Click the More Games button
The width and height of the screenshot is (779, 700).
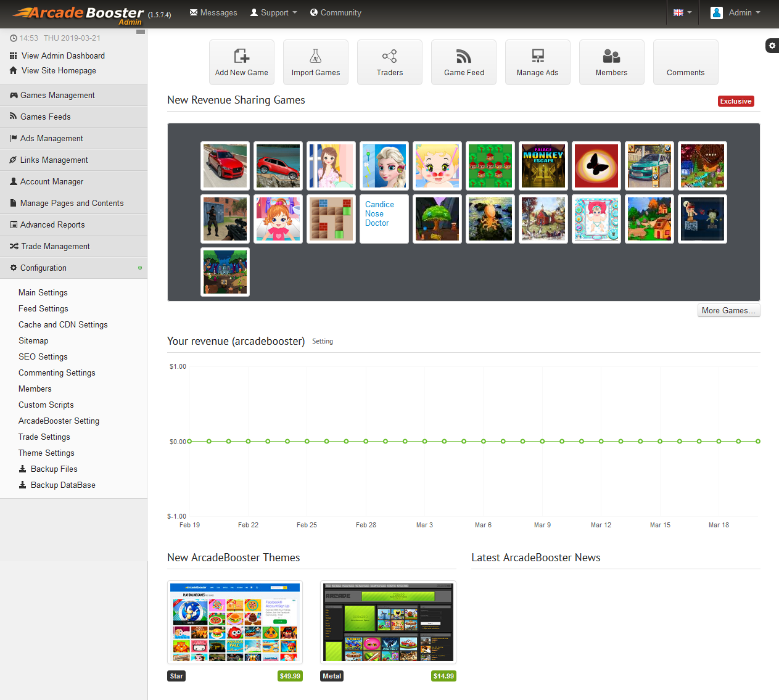[x=728, y=310]
